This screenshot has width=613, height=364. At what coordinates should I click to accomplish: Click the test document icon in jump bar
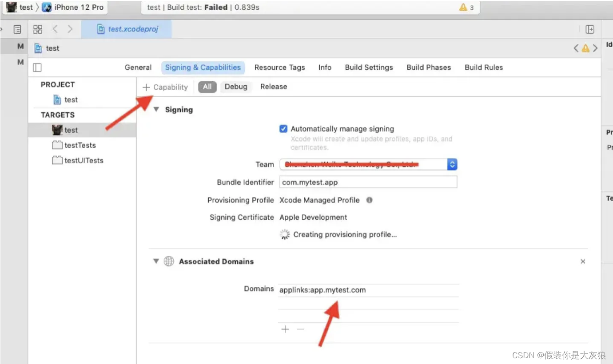(x=39, y=48)
